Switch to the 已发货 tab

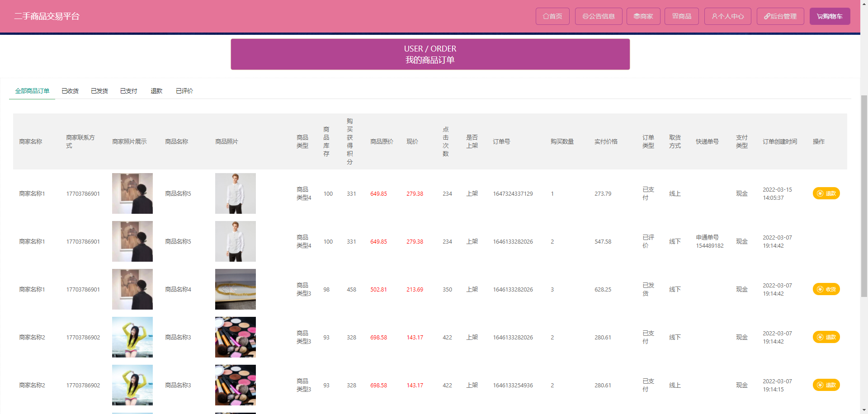pyautogui.click(x=99, y=91)
